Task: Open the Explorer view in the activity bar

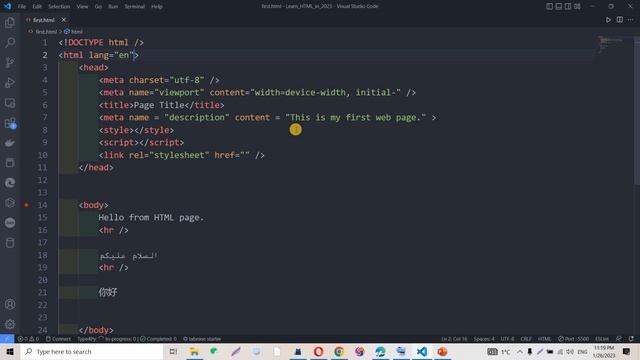Action: pyautogui.click(x=10, y=23)
